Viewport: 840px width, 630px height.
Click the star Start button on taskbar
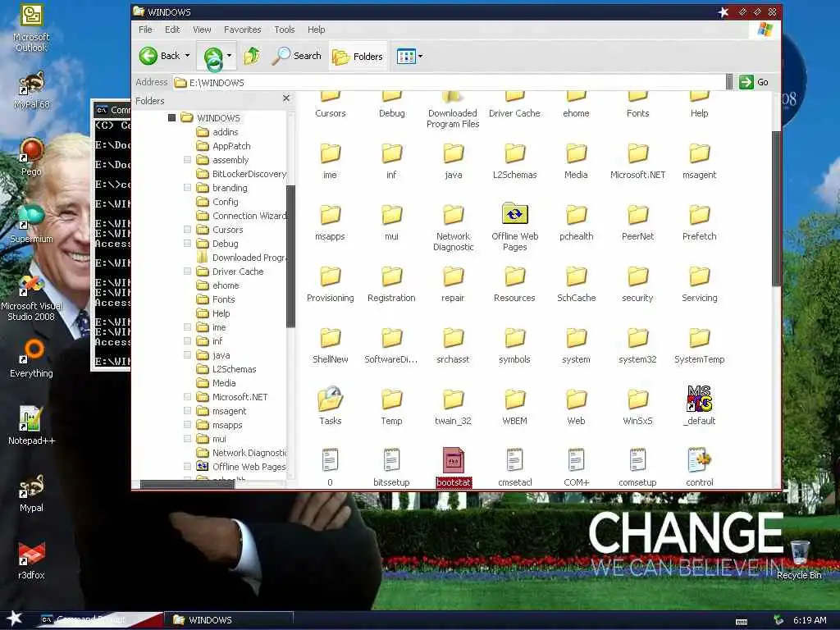tap(15, 619)
